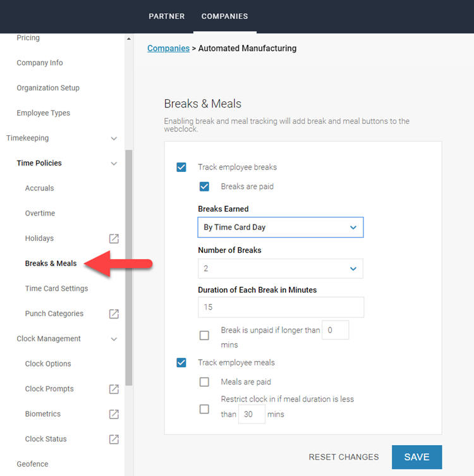Open external link icon next to Clock Status
The height and width of the screenshot is (476, 474).
pyautogui.click(x=114, y=439)
